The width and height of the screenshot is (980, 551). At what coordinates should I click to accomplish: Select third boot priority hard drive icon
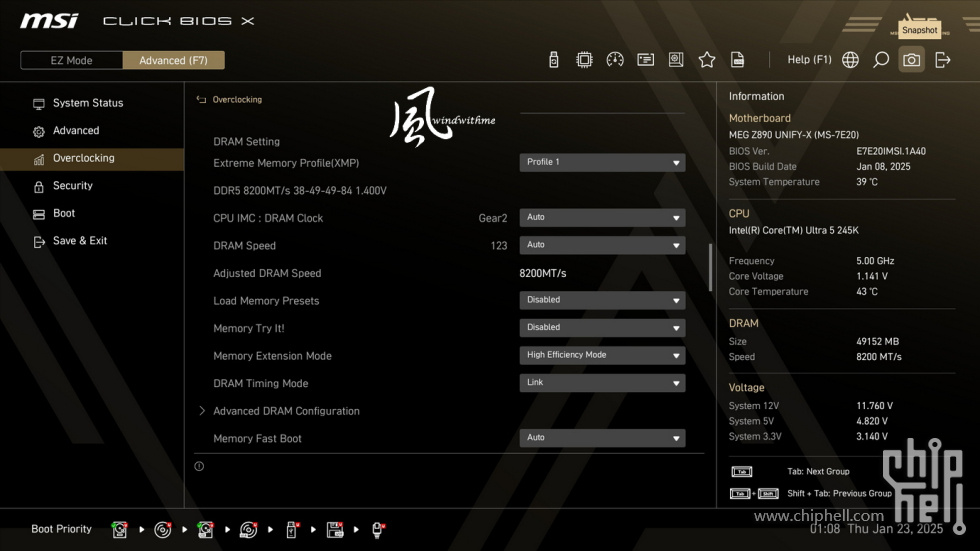click(x=205, y=530)
